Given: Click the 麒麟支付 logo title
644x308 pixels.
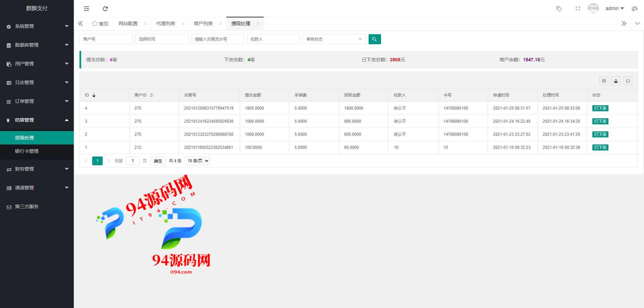Looking at the screenshot, I should (x=37, y=8).
